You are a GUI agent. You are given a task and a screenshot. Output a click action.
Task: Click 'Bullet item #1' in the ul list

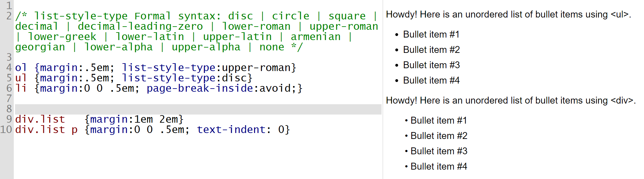[431, 34]
